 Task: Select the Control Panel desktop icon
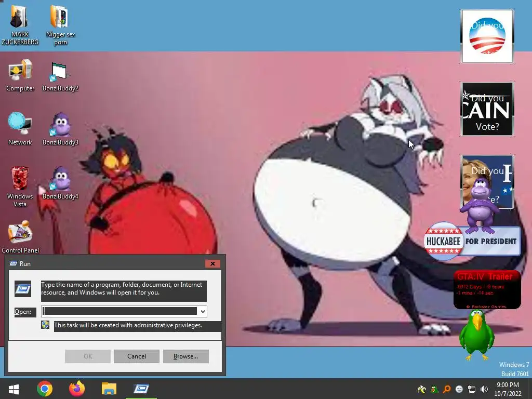click(x=20, y=237)
